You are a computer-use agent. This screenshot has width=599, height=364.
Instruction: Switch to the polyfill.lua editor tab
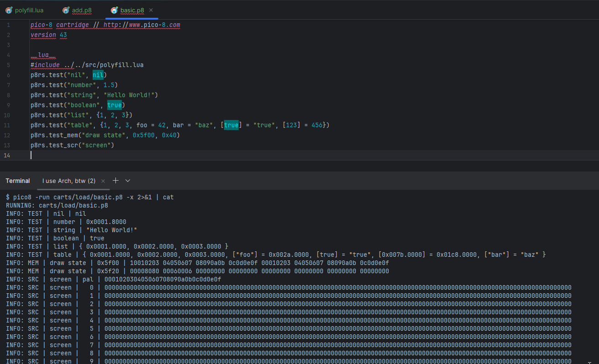pyautogui.click(x=24, y=10)
